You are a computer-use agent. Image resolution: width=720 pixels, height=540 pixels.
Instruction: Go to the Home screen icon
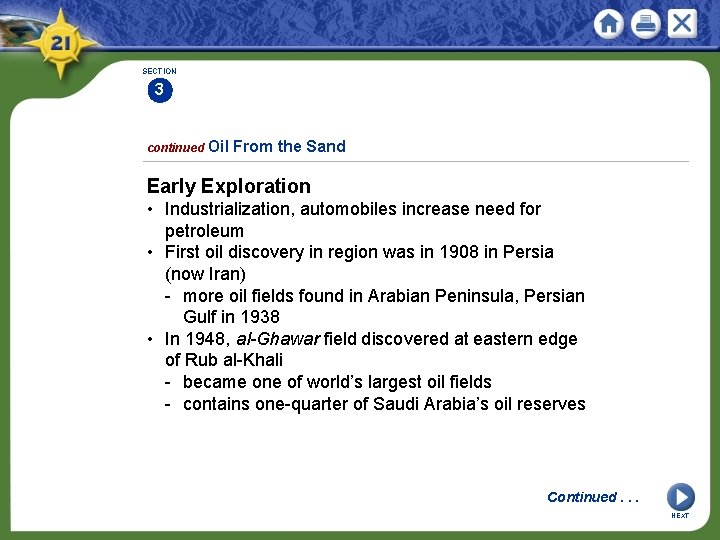(x=608, y=23)
